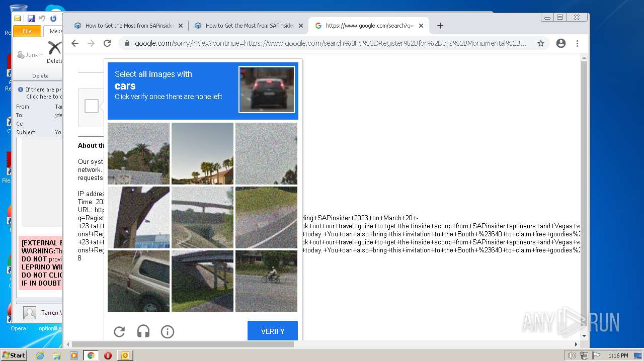Click the volume icon in system tray
This screenshot has height=362, width=644.
click(572, 355)
